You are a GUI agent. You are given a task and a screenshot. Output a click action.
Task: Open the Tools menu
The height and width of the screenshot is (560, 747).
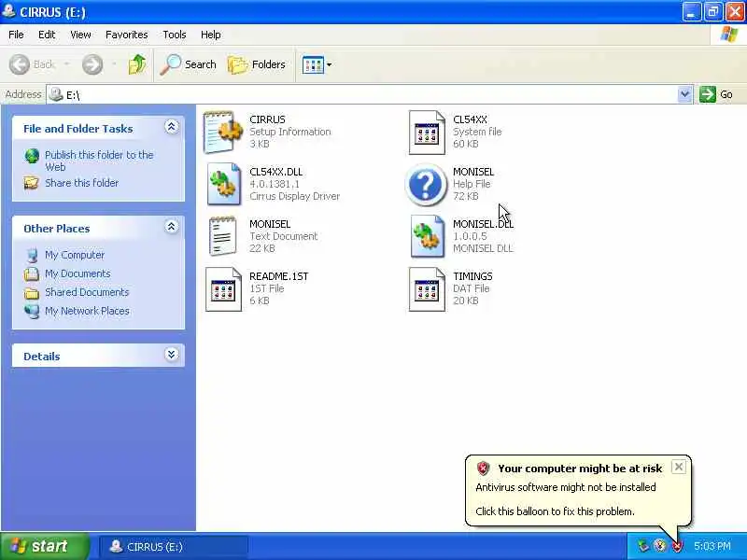pos(174,35)
